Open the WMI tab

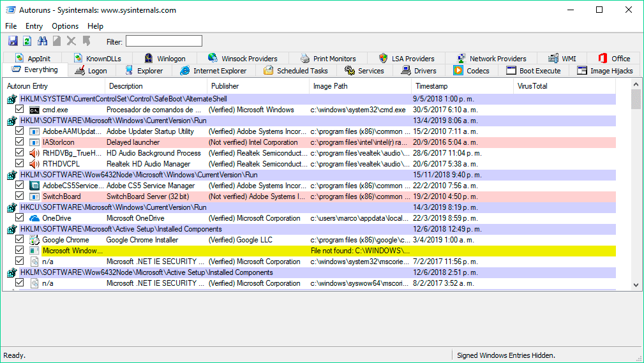coord(562,58)
